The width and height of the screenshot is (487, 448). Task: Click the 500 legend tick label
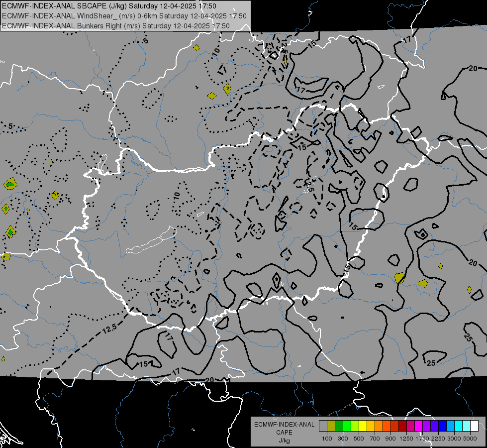pyautogui.click(x=359, y=439)
